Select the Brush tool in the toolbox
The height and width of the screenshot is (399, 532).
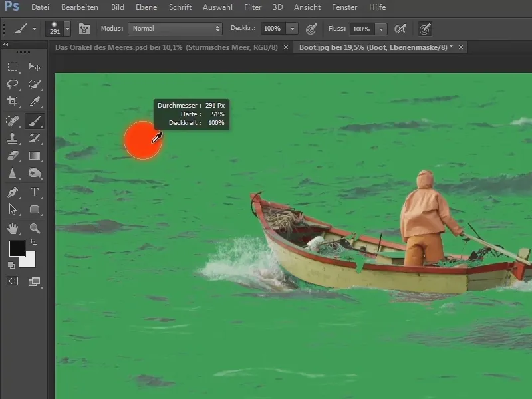pos(35,121)
